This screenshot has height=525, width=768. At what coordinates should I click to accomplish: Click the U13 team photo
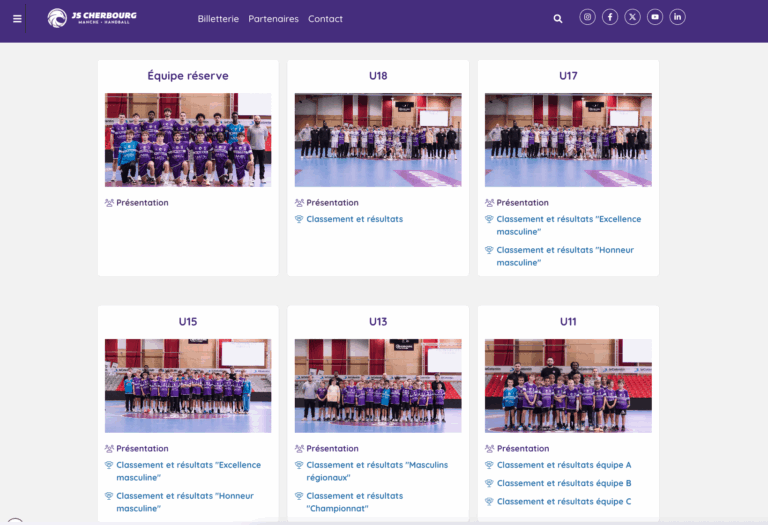point(378,385)
